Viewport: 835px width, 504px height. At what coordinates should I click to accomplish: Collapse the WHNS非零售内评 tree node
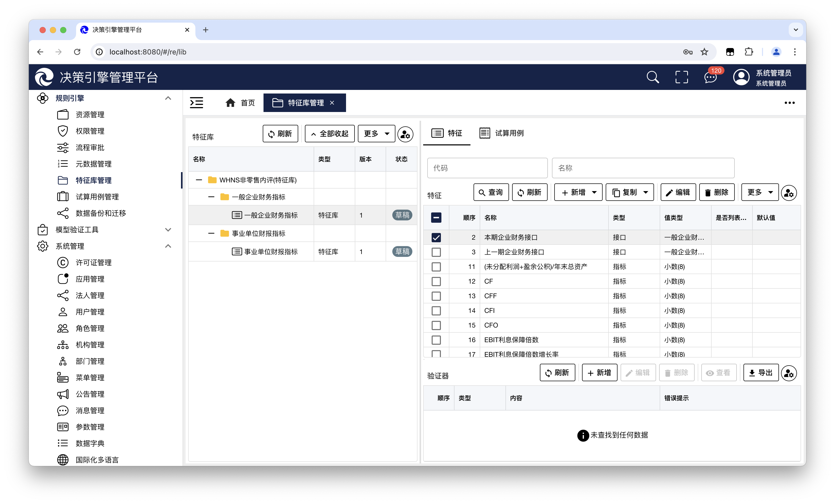coord(199,180)
